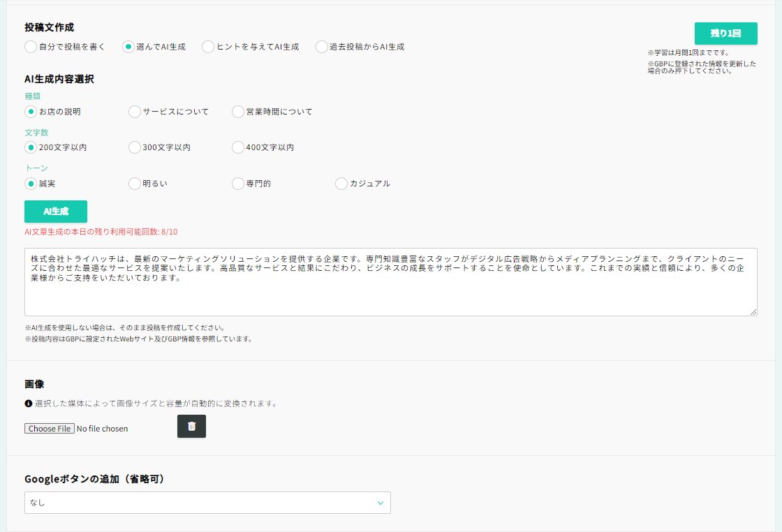Viewport: 782px width, 532px height.
Task: Click the No file chosen label
Action: (102, 429)
